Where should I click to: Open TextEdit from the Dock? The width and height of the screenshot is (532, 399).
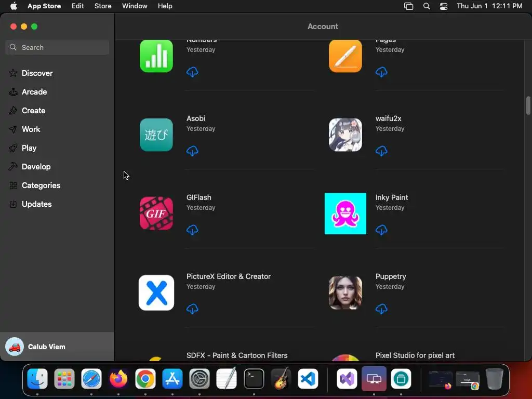coord(227,379)
